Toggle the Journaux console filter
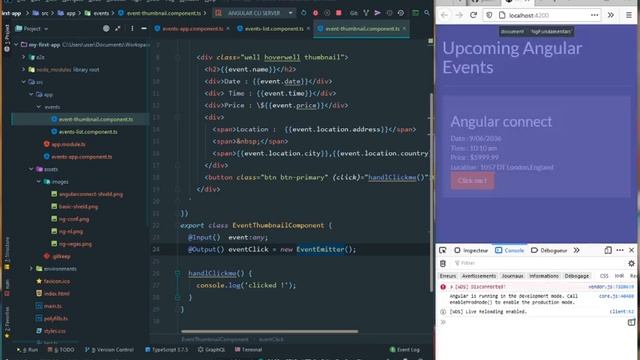The width and height of the screenshot is (640, 360). [x=512, y=276]
